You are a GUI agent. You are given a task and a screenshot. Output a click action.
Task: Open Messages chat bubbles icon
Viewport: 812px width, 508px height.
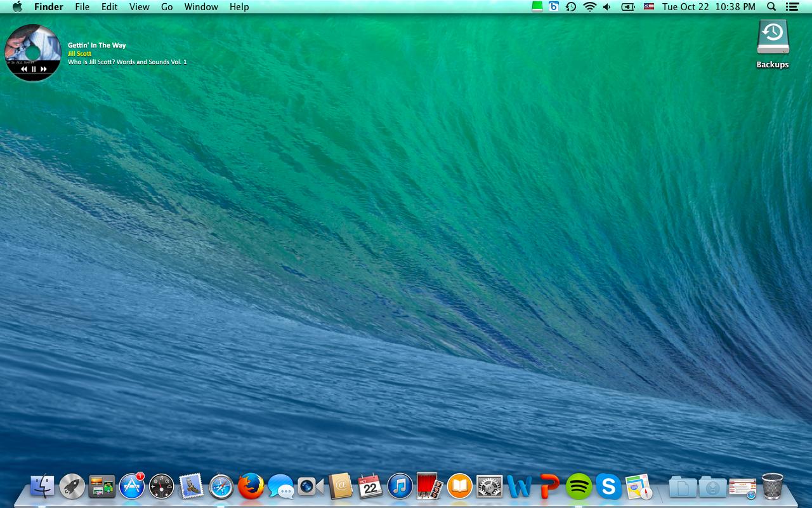point(281,487)
